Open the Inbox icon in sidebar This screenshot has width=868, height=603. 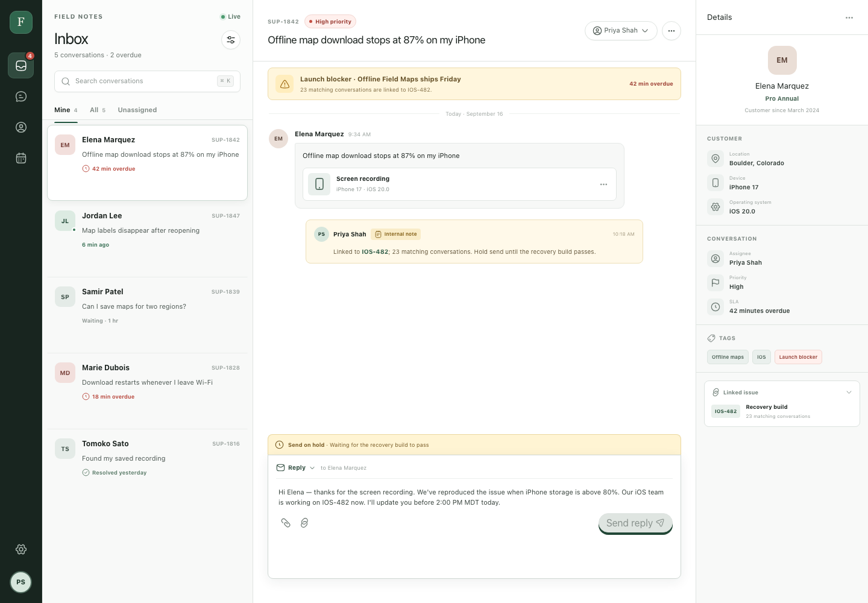click(21, 65)
